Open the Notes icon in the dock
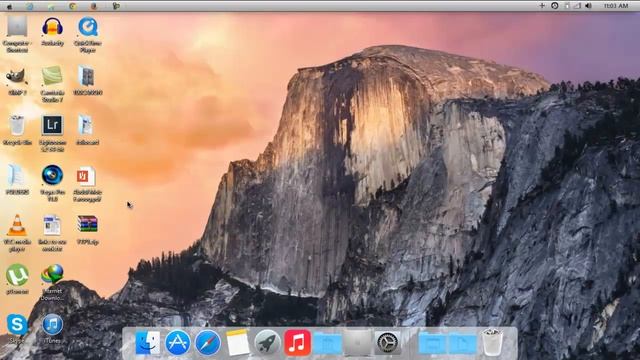The image size is (640, 360). (238, 342)
